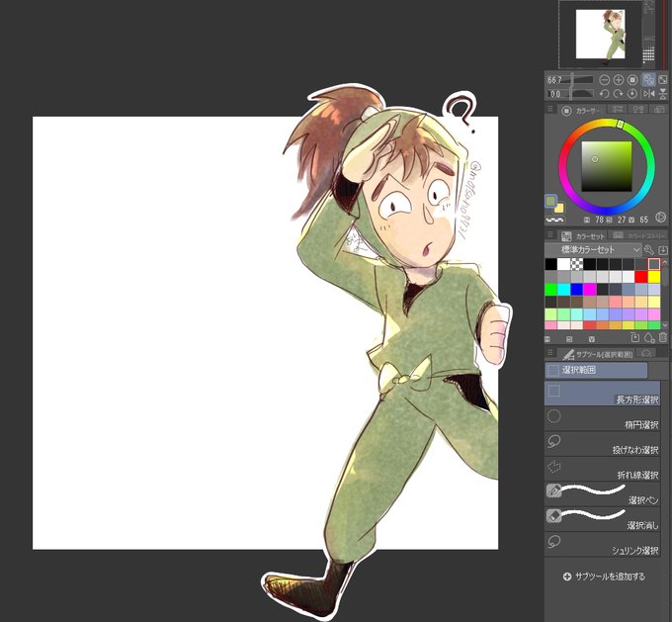Pick the magenta swatch in color set
672x622 pixels.
pyautogui.click(x=590, y=290)
